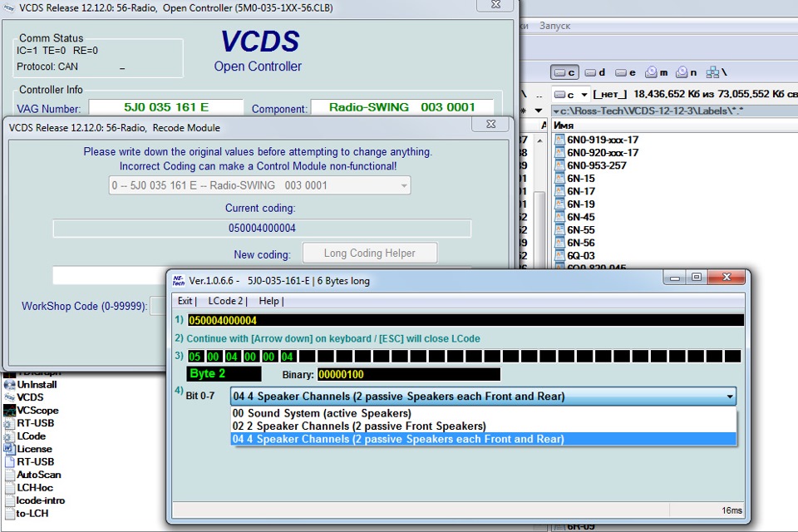This screenshot has height=532, width=798.
Task: Choose 02 2 Speaker Channels option
Action: [x=484, y=426]
